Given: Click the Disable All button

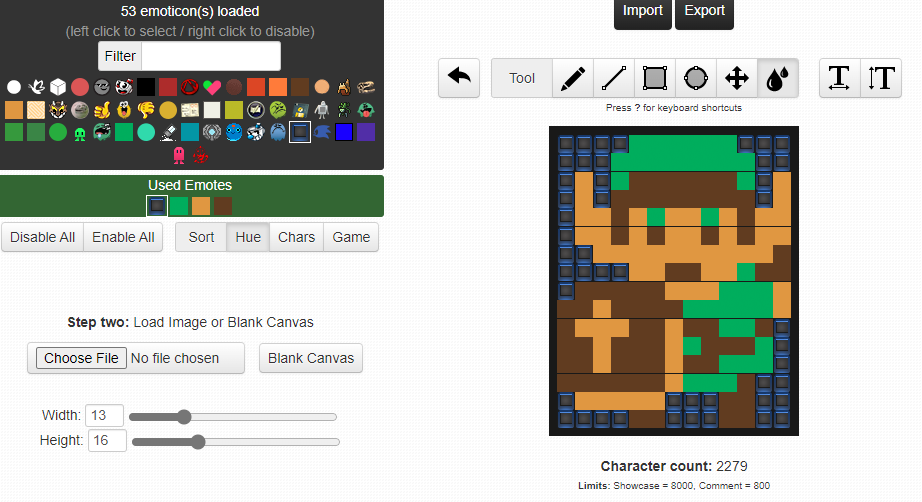Looking at the screenshot, I should (42, 237).
